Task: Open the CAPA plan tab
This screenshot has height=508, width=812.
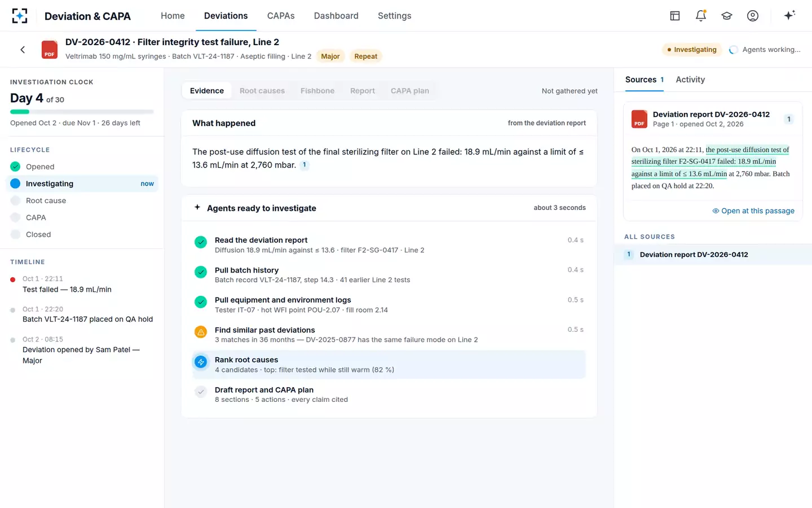Action: (x=410, y=91)
